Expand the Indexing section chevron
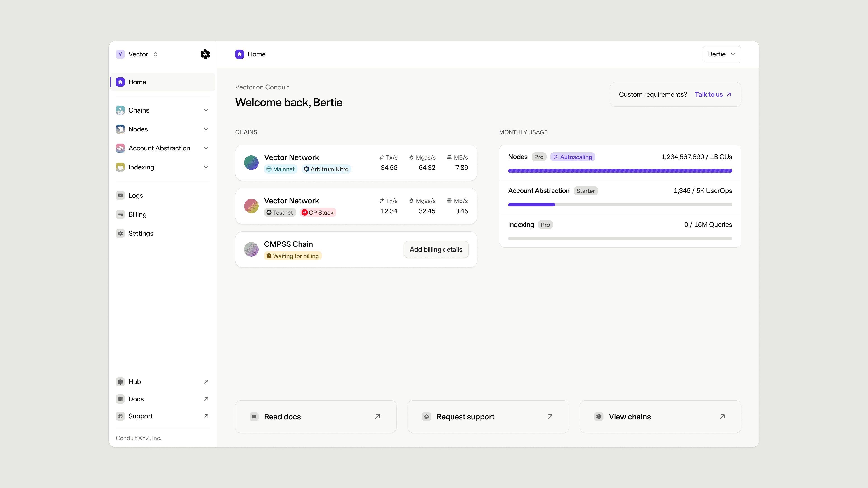 206,167
